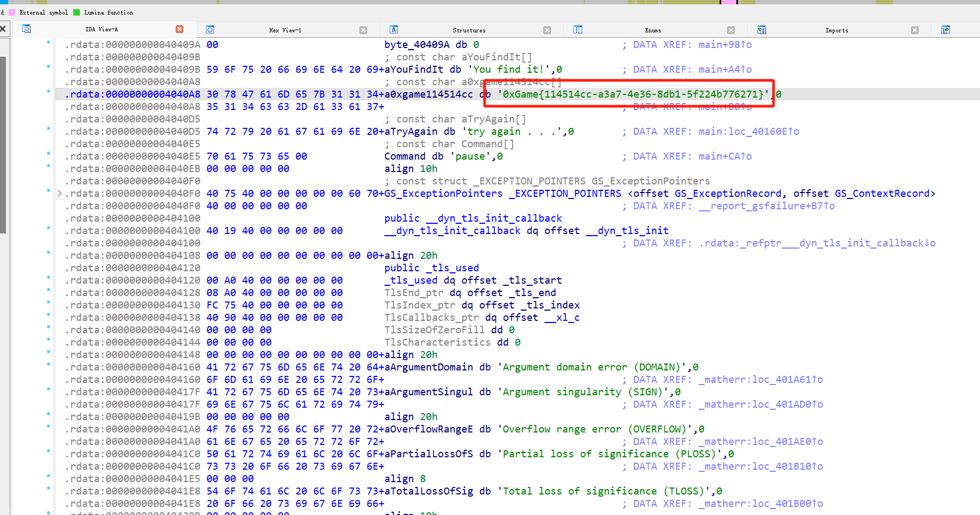Click the Enums tab icon
Image resolution: width=980 pixels, height=515 pixels.
pos(578,30)
